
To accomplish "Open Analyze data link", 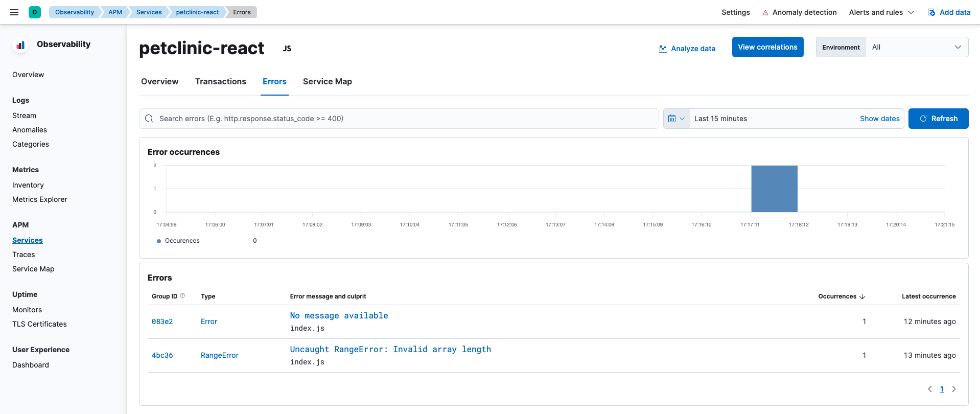I will pyautogui.click(x=687, y=49).
